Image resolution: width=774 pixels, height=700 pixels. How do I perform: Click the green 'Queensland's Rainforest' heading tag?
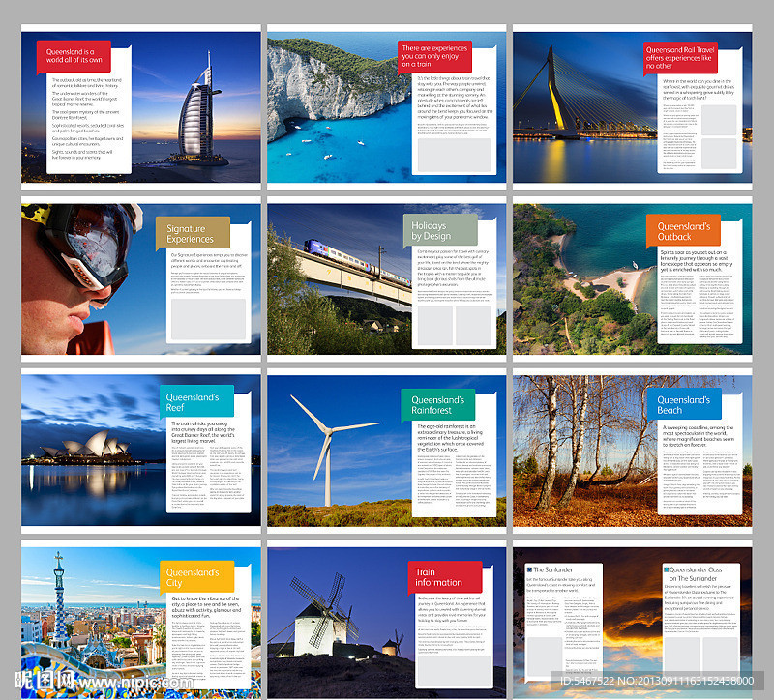[438, 404]
